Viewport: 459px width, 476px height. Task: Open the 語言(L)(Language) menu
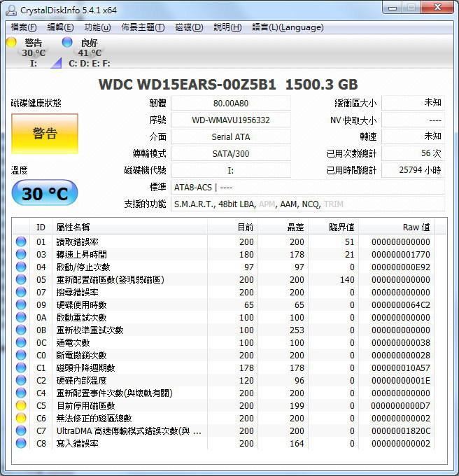point(288,27)
